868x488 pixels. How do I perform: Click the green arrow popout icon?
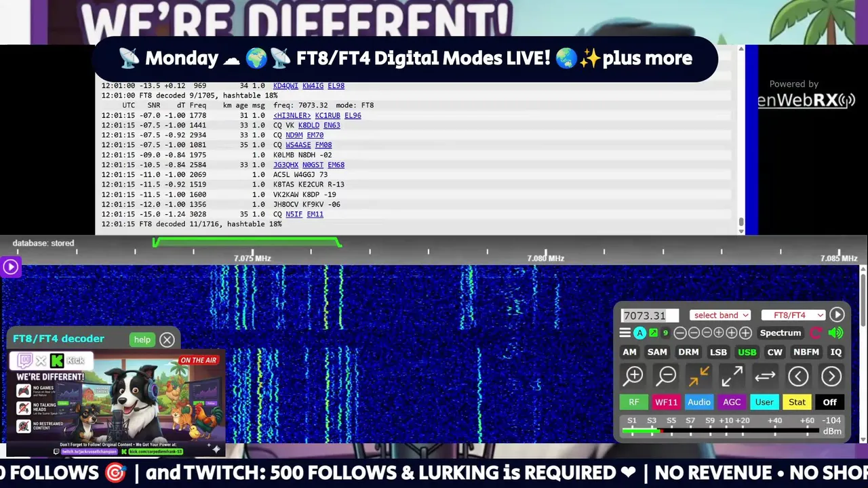[x=653, y=333]
